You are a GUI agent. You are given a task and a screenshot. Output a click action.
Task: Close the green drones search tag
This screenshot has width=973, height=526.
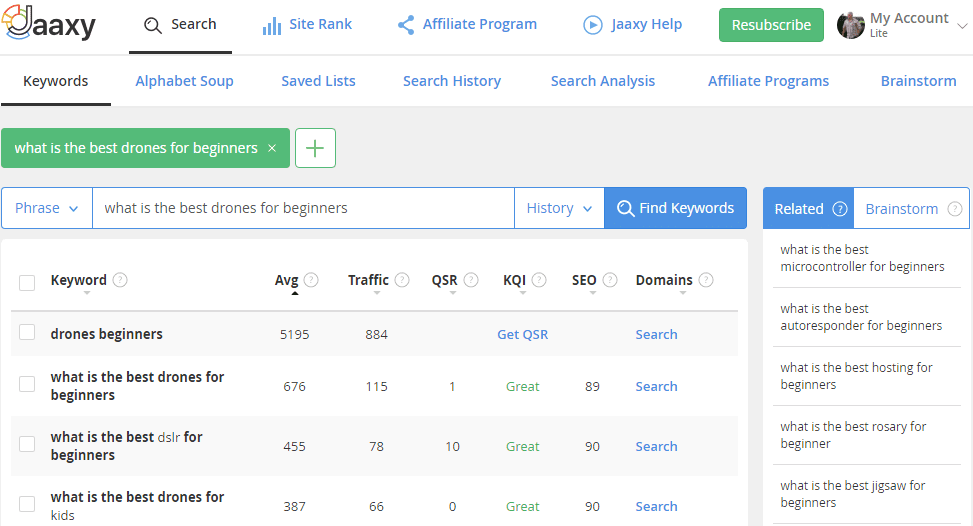272,148
